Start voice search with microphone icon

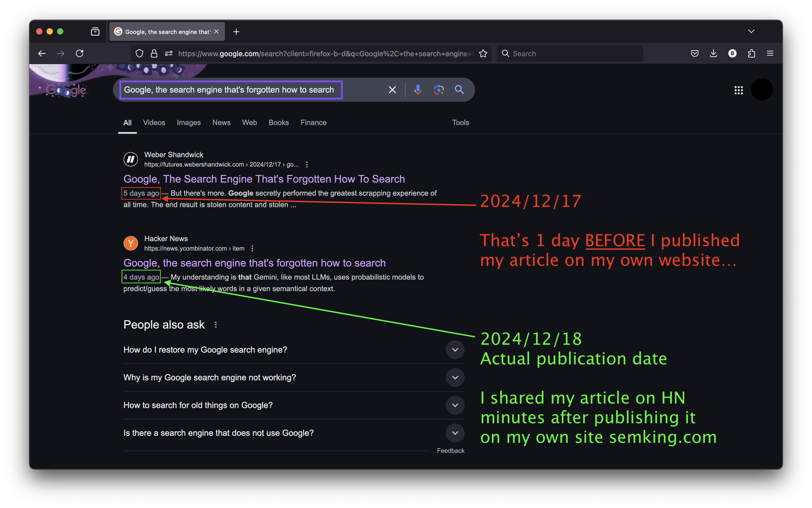[418, 90]
